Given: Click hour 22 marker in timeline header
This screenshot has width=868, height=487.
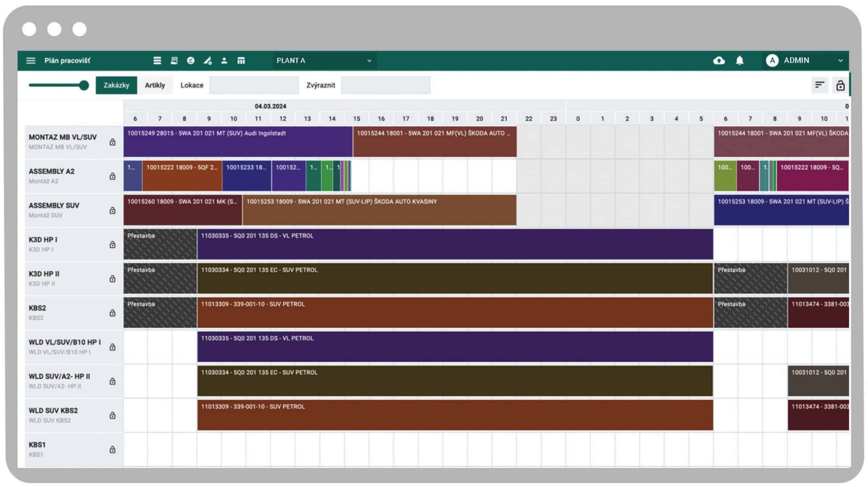Looking at the screenshot, I should coord(529,119).
